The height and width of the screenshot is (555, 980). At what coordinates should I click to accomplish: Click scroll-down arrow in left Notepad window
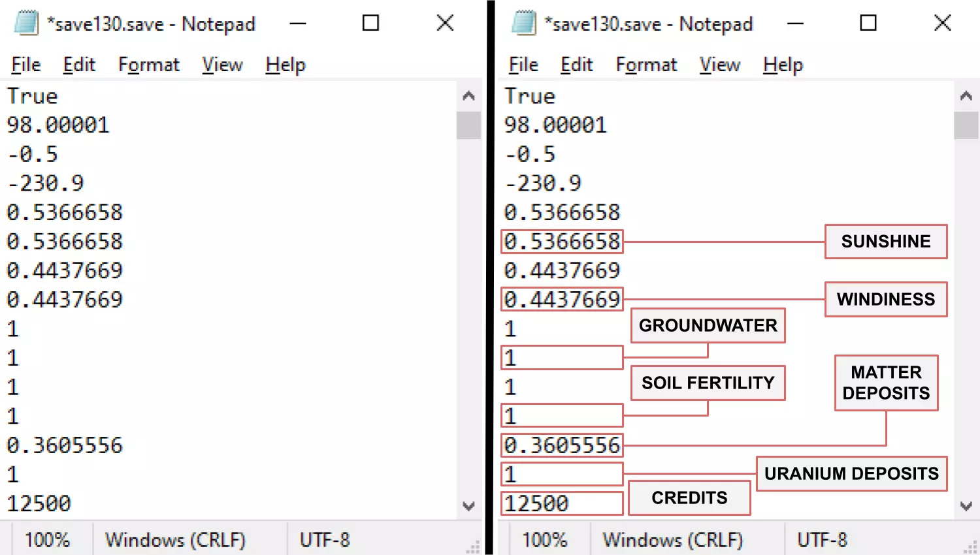coord(468,506)
